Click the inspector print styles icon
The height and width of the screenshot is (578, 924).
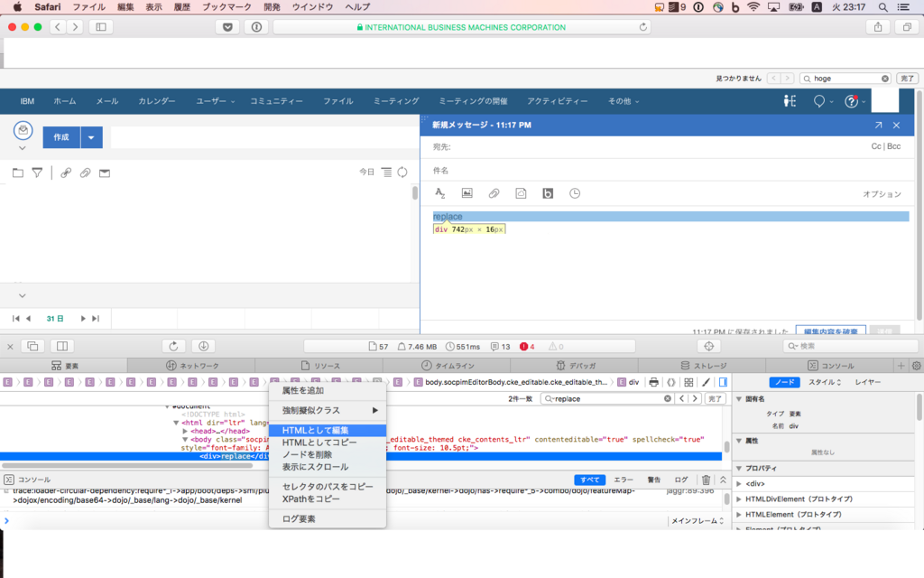[x=653, y=382]
